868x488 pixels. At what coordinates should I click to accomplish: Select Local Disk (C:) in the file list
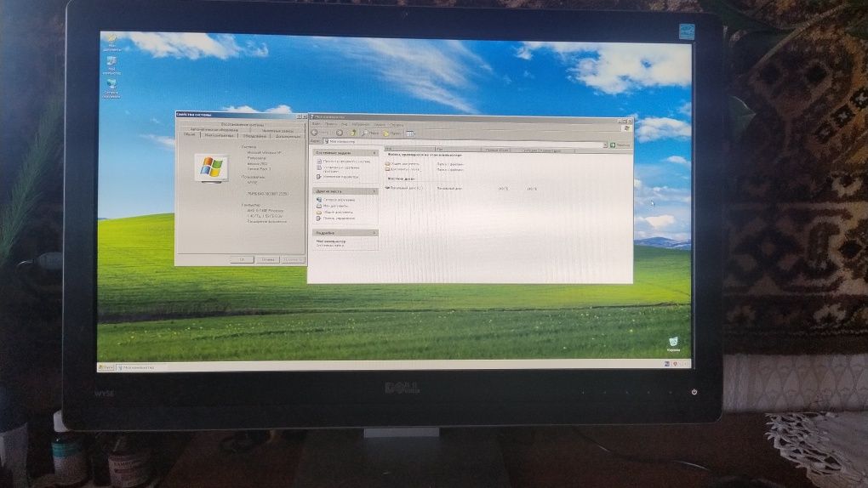pyautogui.click(x=403, y=188)
